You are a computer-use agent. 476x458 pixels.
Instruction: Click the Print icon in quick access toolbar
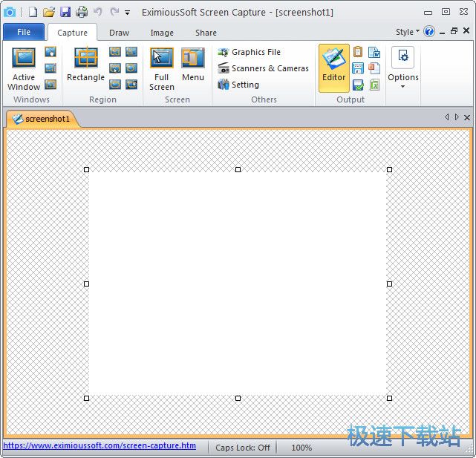82,12
